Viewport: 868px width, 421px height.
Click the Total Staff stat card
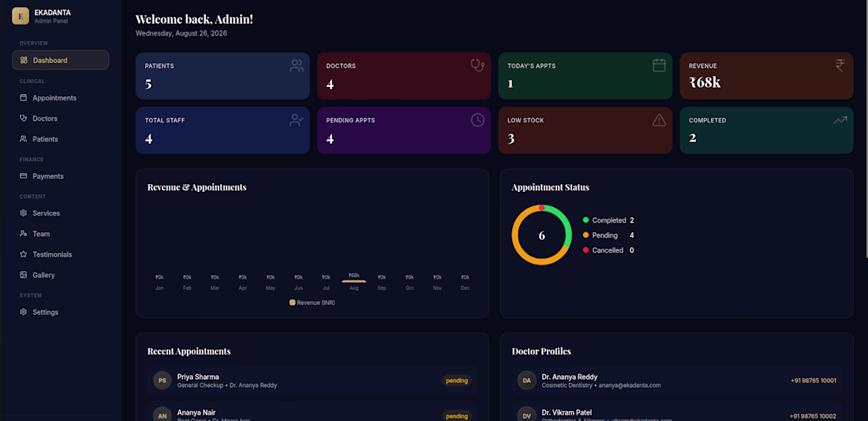pos(223,130)
